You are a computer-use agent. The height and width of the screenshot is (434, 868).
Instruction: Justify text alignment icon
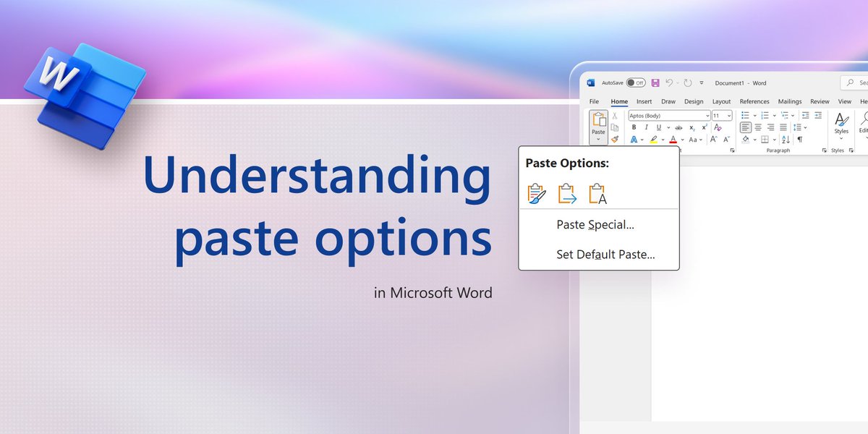(783, 128)
